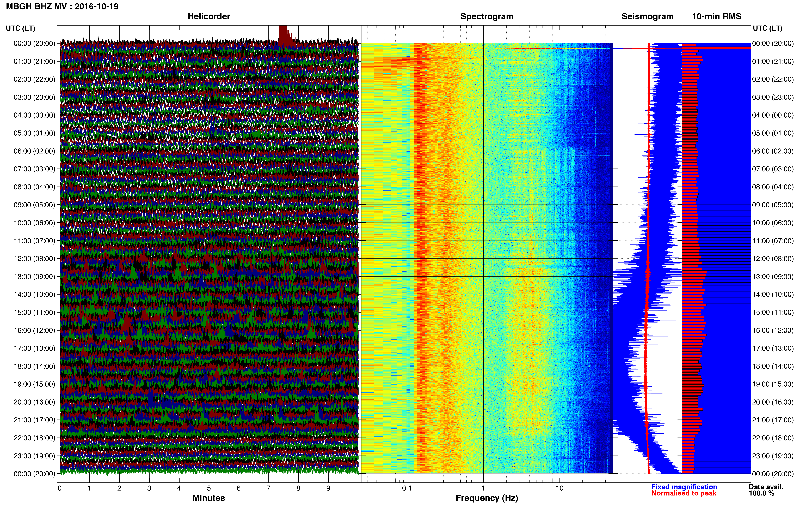Click left time label '01:00 (21:00)'

34,61
